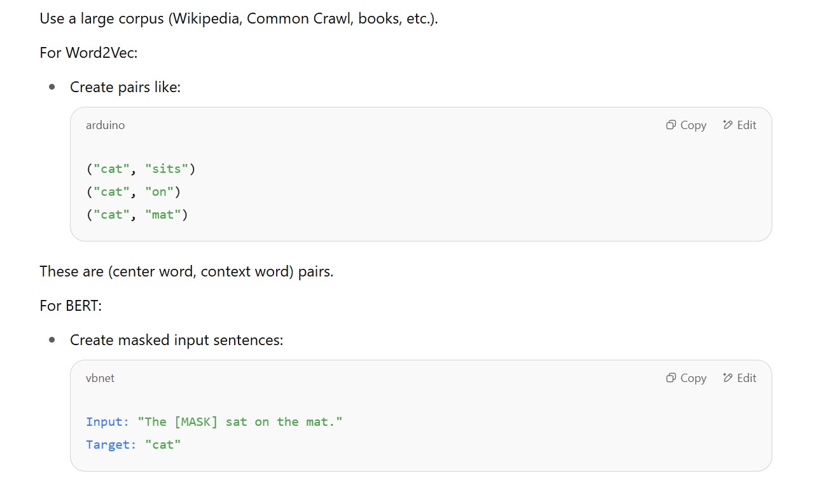Click the Target: "cat" code line
This screenshot has height=504, width=820.
134,445
